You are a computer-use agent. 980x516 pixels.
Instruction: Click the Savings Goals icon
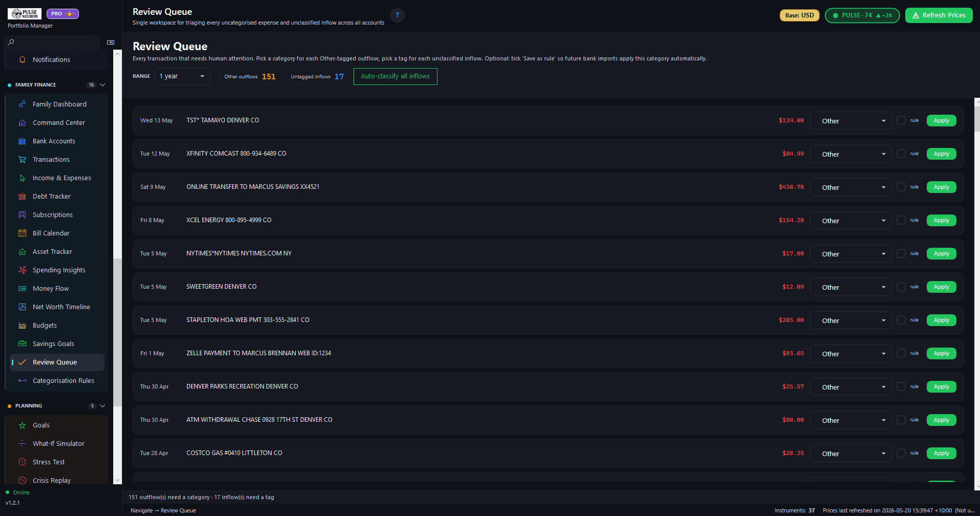[x=22, y=343]
